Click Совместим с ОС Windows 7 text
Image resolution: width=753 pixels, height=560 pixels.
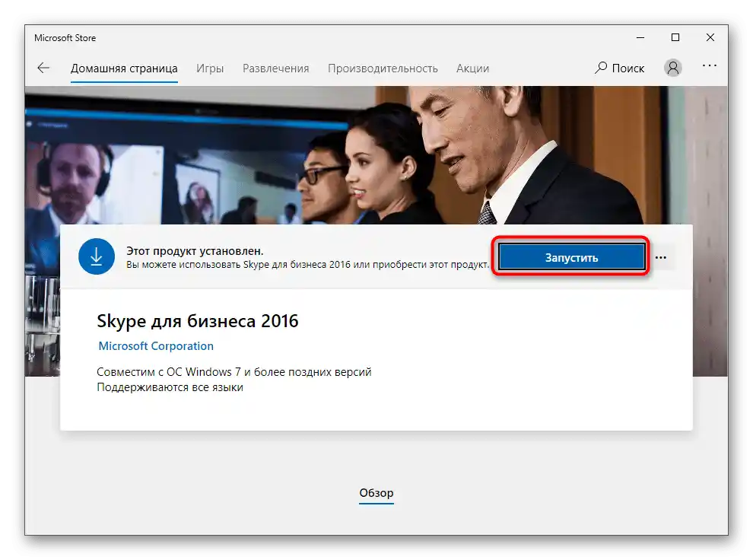(234, 372)
